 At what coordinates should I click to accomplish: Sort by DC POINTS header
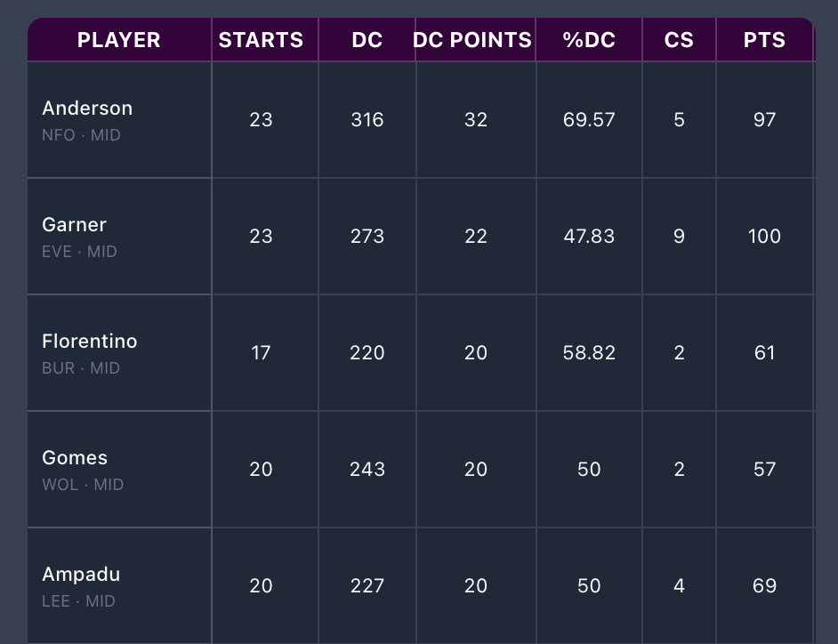point(472,40)
